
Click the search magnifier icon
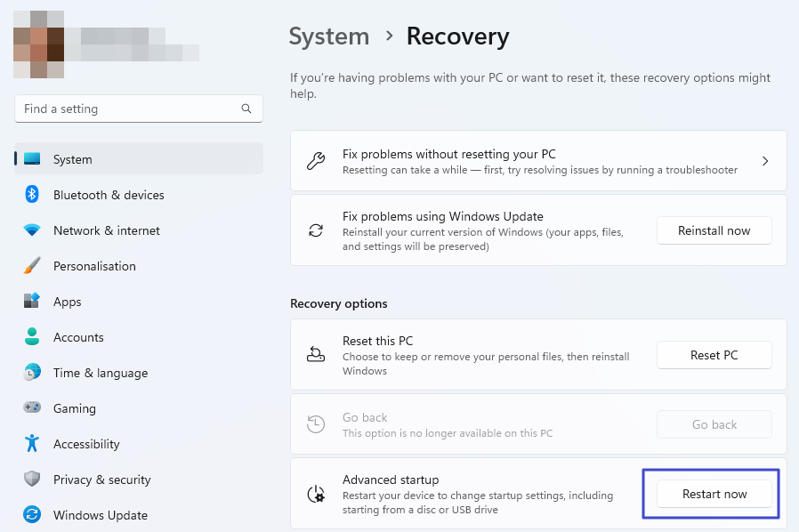click(246, 109)
